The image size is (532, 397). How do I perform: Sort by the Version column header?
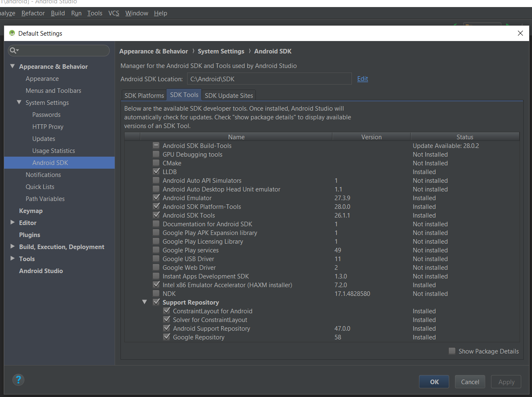[x=371, y=137]
